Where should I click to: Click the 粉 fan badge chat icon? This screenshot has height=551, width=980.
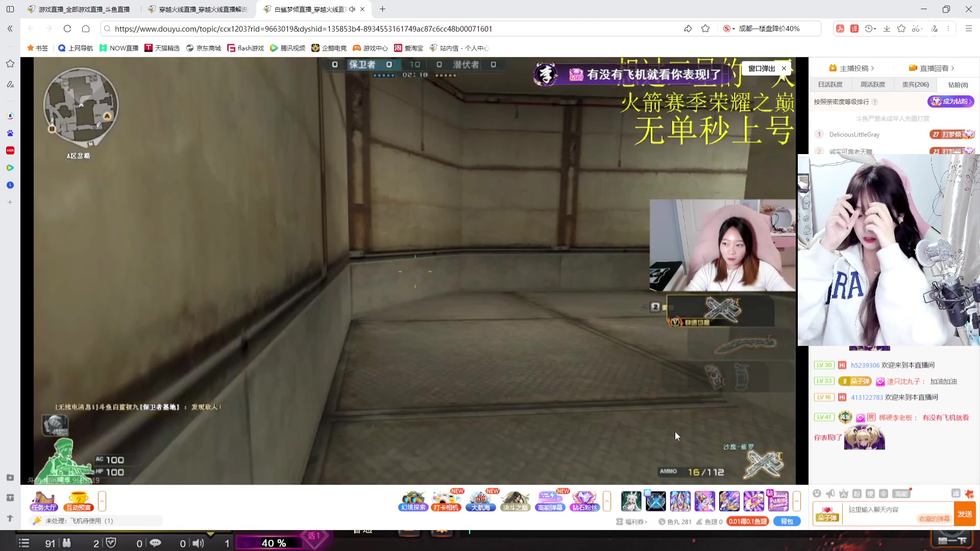[857, 493]
